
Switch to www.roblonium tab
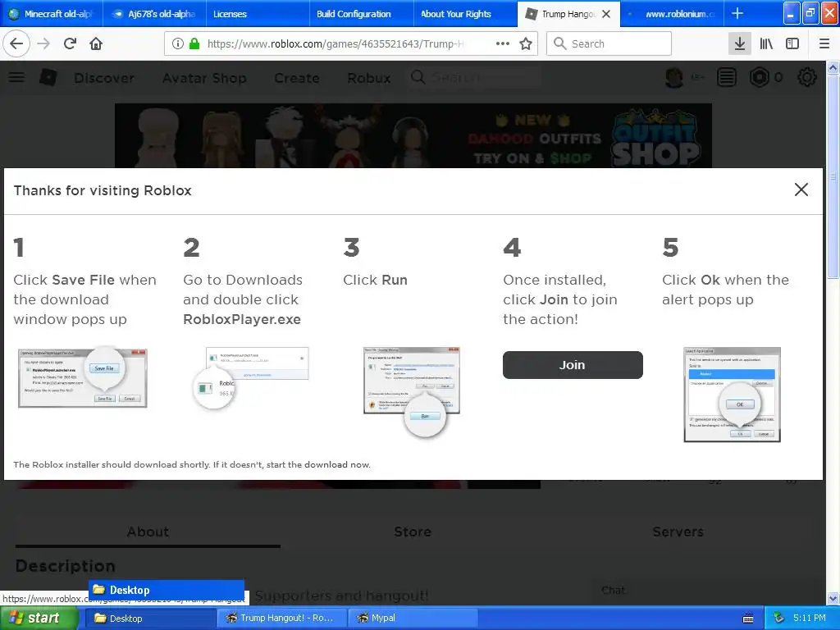pyautogui.click(x=672, y=14)
